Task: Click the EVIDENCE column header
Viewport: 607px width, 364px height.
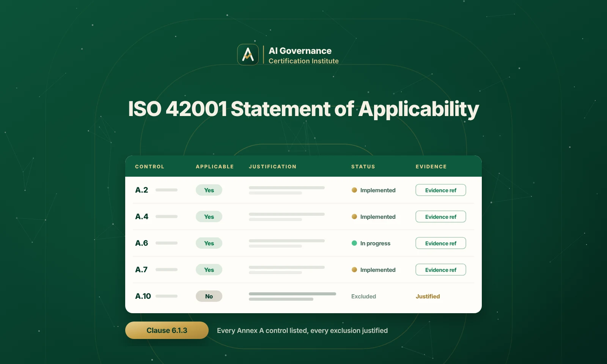Action: (431, 166)
